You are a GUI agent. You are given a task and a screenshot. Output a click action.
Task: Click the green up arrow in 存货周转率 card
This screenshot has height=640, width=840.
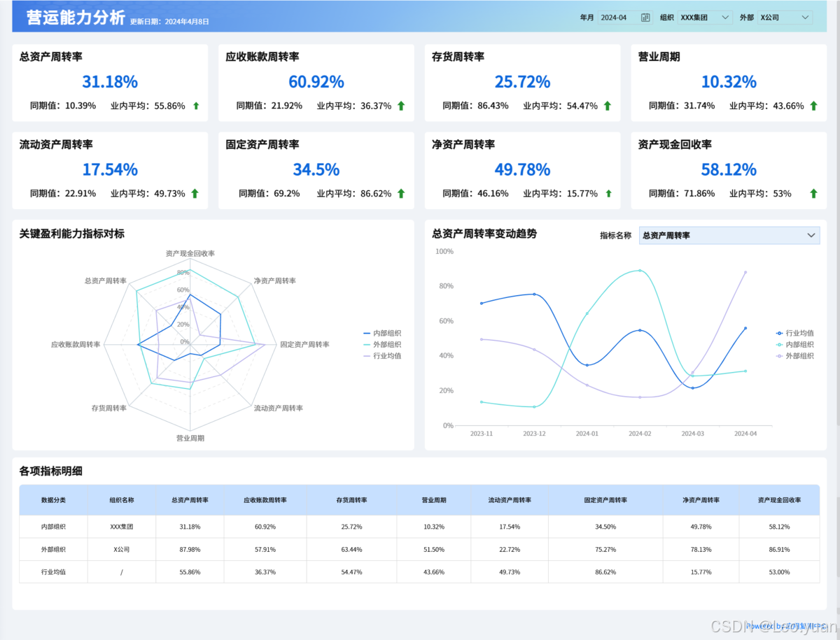coord(607,106)
